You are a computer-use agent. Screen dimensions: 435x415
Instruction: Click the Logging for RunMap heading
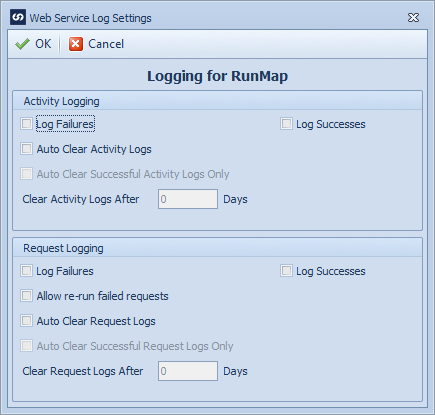217,76
